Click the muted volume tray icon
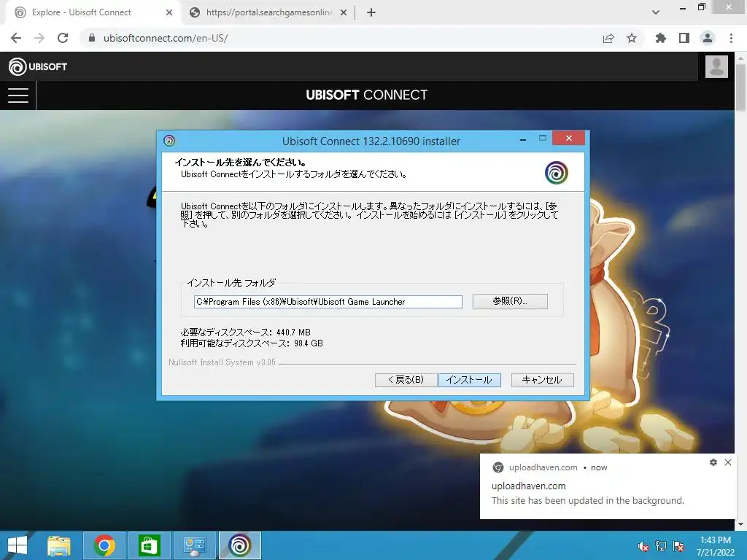The width and height of the screenshot is (747, 560). (643, 546)
